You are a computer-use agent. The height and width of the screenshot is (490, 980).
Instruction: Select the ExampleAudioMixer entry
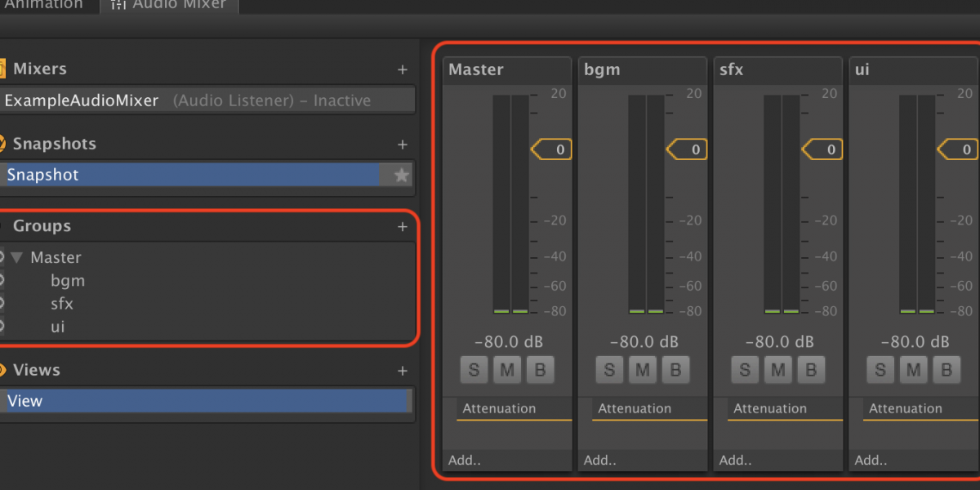tap(82, 101)
